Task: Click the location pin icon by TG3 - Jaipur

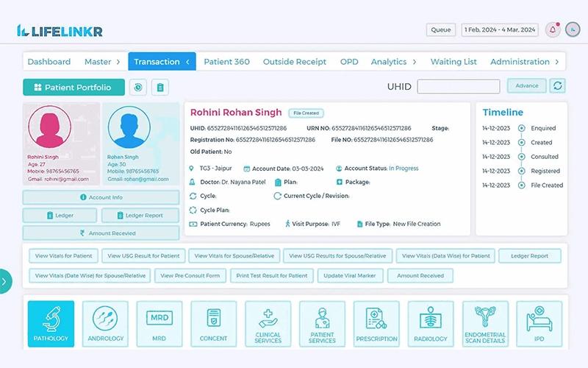Action: coord(192,169)
